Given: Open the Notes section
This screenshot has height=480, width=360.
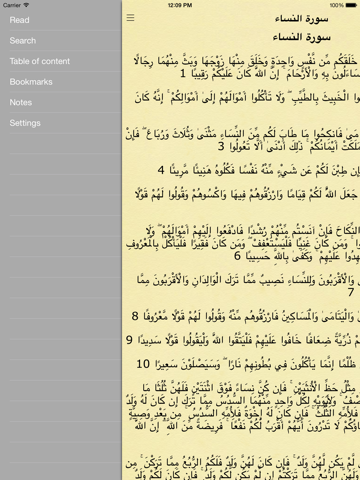Looking at the screenshot, I should (21, 102).
